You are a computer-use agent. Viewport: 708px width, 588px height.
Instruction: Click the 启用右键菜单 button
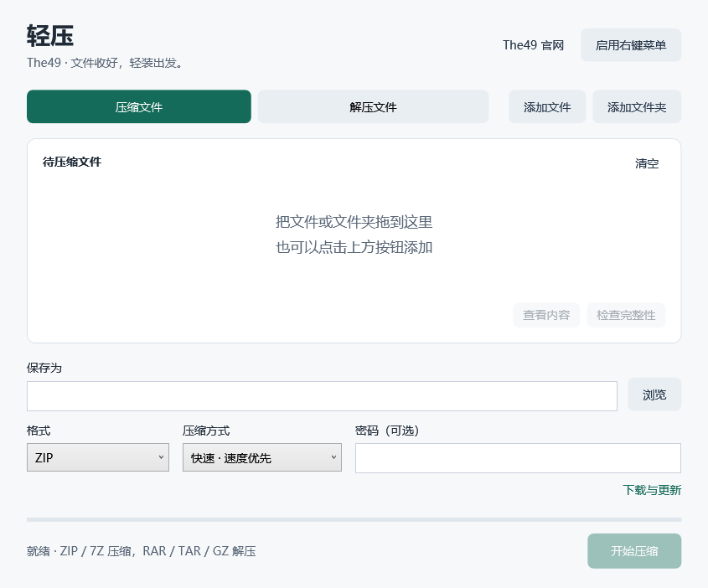pos(631,45)
